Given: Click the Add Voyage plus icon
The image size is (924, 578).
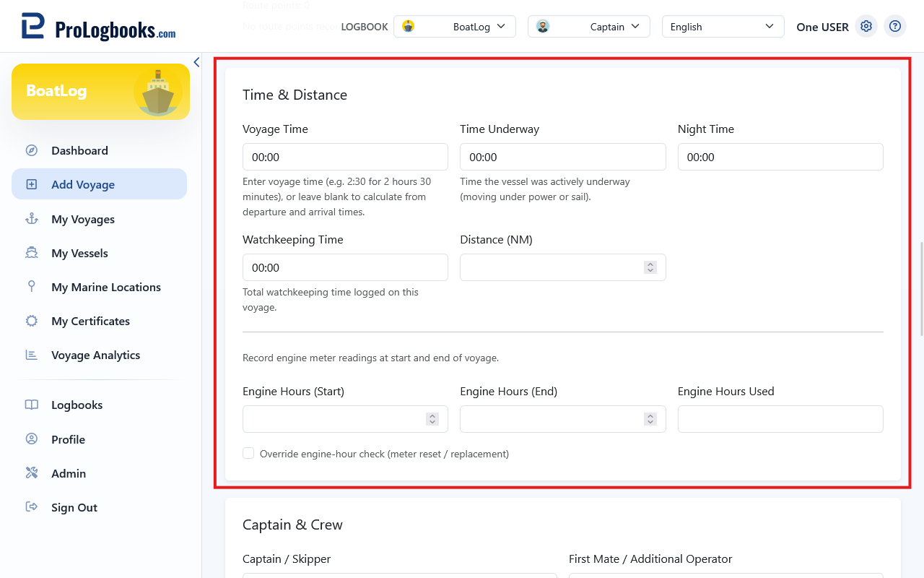Looking at the screenshot, I should [x=32, y=184].
